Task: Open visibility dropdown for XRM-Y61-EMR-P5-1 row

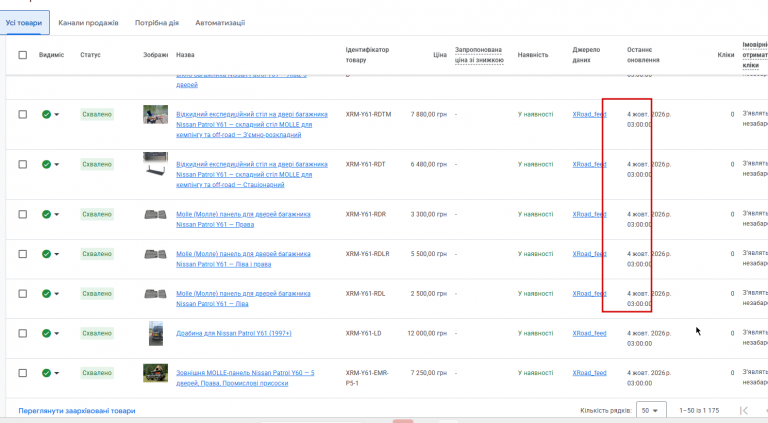Action: coord(56,373)
